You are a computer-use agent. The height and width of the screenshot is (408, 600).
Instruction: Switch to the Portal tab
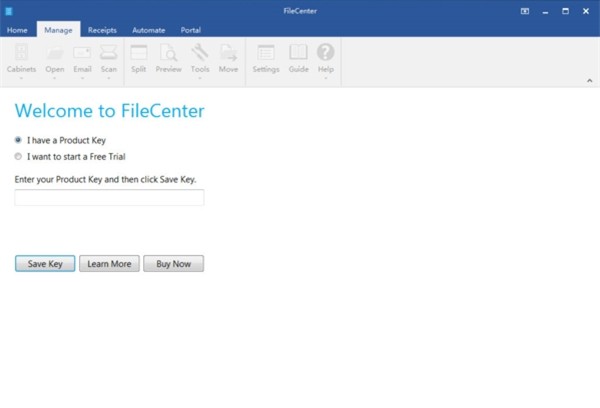coord(191,30)
